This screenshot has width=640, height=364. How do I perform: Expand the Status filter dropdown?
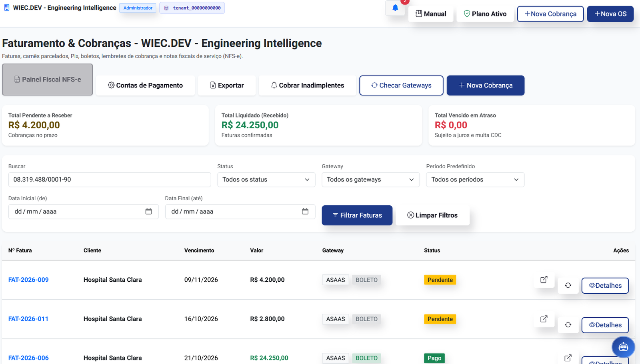point(266,180)
